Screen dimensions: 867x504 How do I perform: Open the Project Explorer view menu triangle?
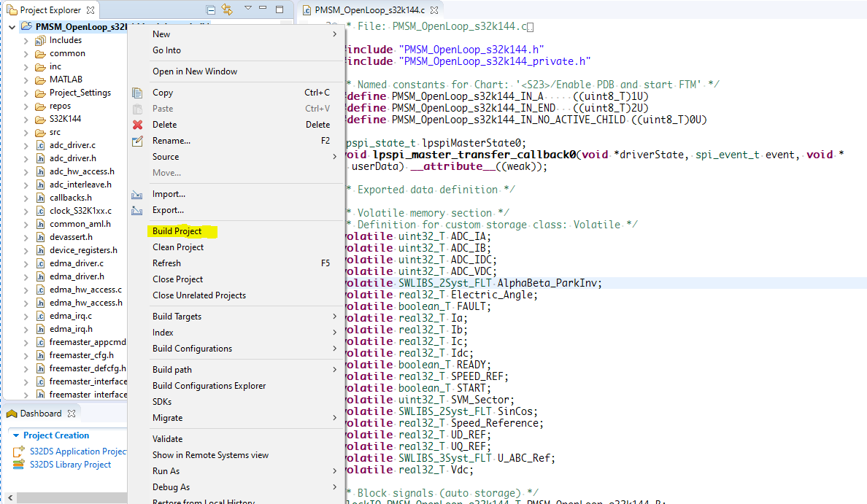pos(247,7)
